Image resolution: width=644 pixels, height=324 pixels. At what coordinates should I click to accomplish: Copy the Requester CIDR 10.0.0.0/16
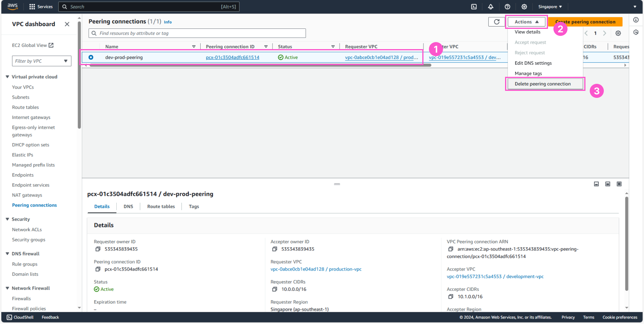(275, 289)
